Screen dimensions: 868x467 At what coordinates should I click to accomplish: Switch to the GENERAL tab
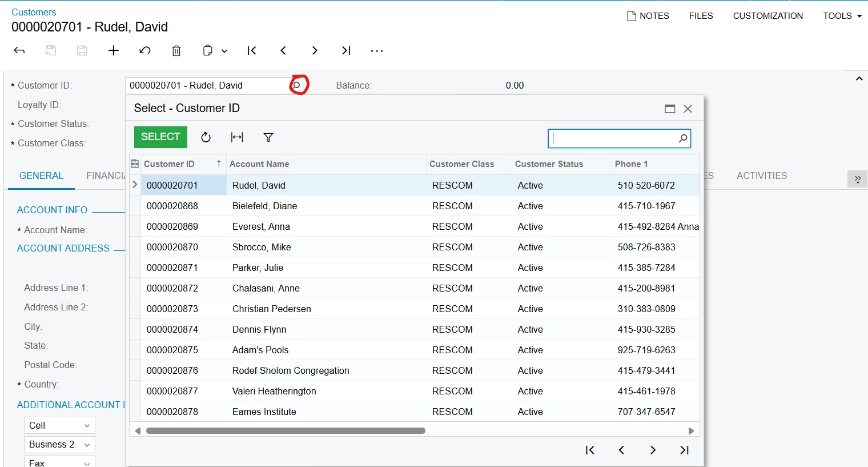[x=41, y=176]
